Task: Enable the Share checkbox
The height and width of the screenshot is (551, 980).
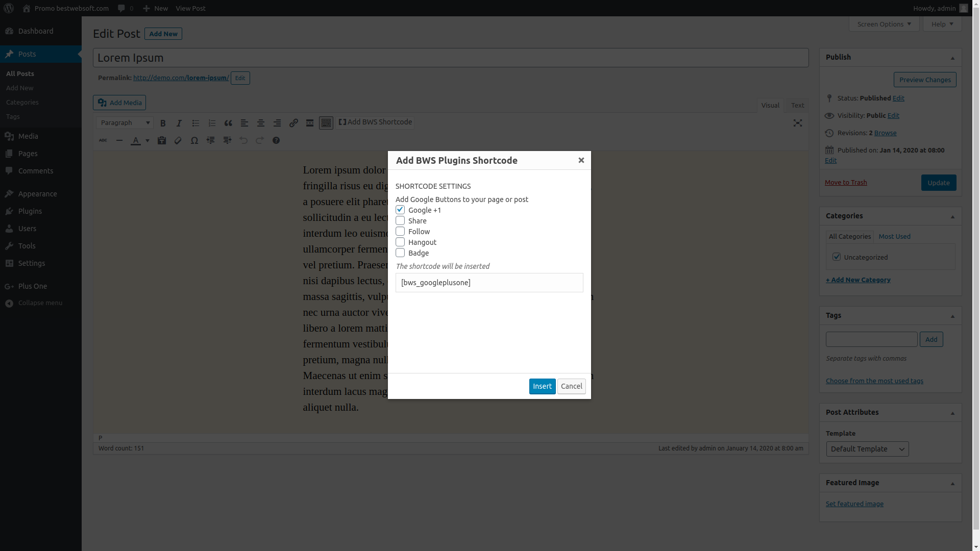Action: (400, 220)
